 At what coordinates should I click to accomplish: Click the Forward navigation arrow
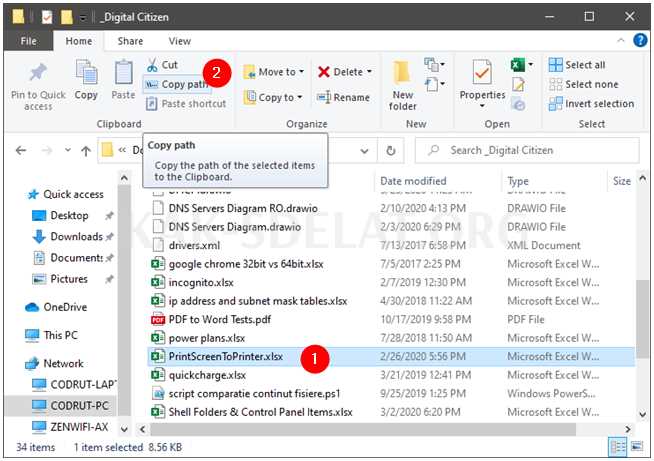47,150
